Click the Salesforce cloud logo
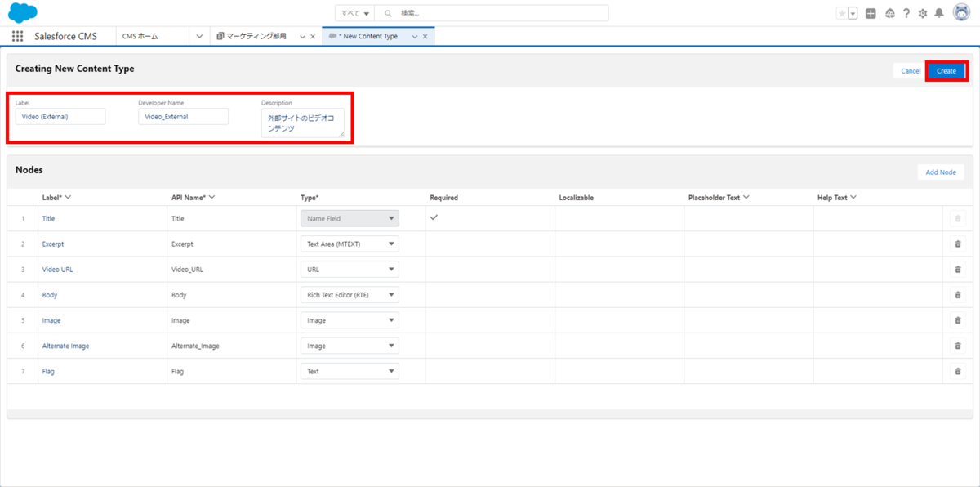 coord(23,13)
